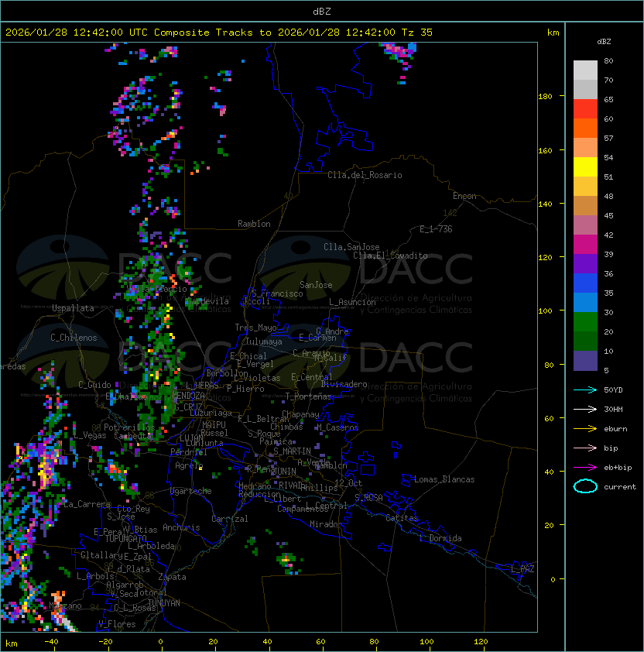644x652 pixels.
Task: Click the 'E_1-736' label on the map
Action: (436, 229)
